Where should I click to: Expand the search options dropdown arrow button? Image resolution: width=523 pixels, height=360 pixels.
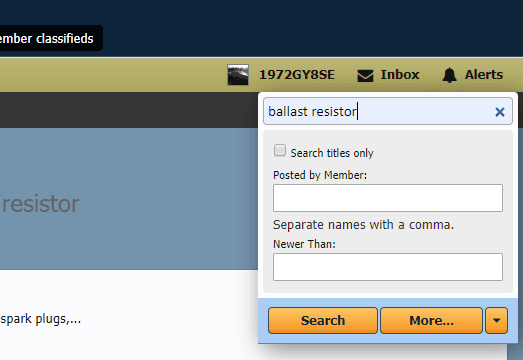tap(497, 321)
